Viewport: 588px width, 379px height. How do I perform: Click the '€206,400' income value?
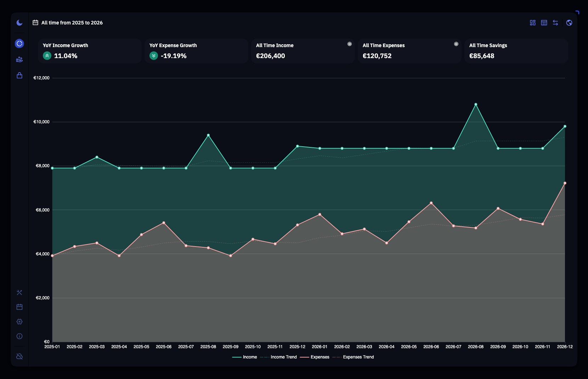[x=270, y=56]
